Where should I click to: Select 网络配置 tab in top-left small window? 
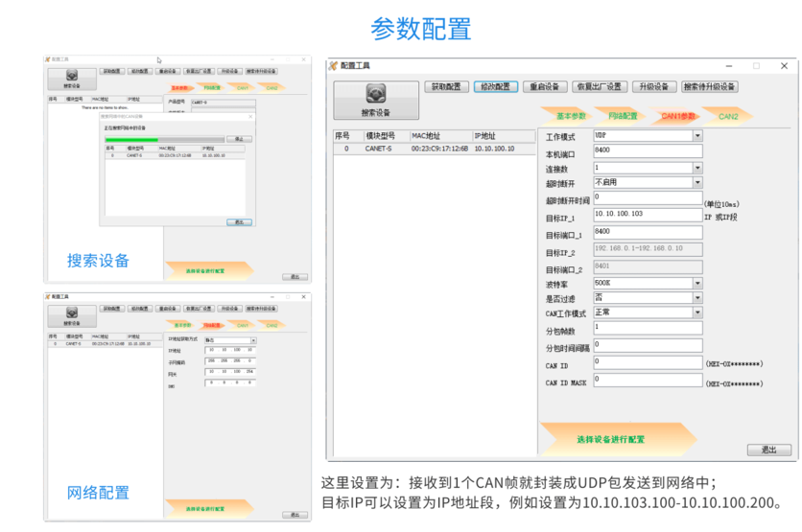pyautogui.click(x=212, y=88)
